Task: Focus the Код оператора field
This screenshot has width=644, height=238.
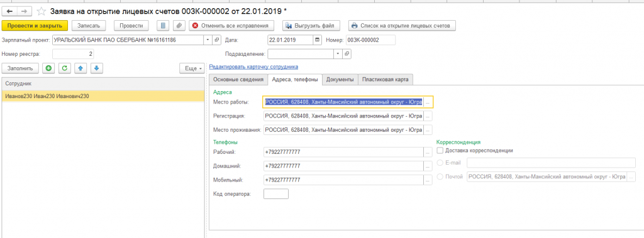Action: pos(276,193)
